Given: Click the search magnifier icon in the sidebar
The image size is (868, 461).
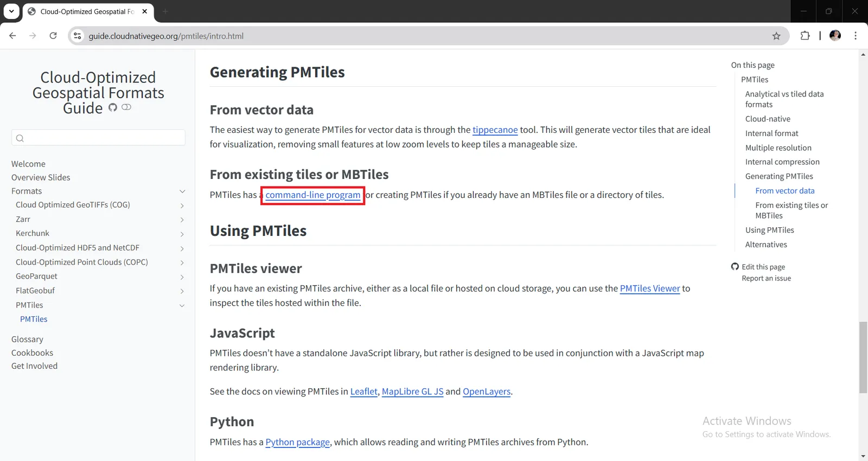Looking at the screenshot, I should (x=20, y=138).
